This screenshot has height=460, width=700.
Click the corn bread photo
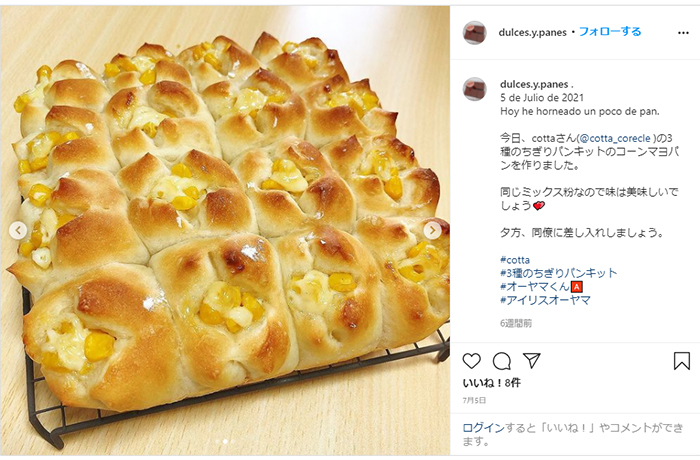click(x=225, y=229)
